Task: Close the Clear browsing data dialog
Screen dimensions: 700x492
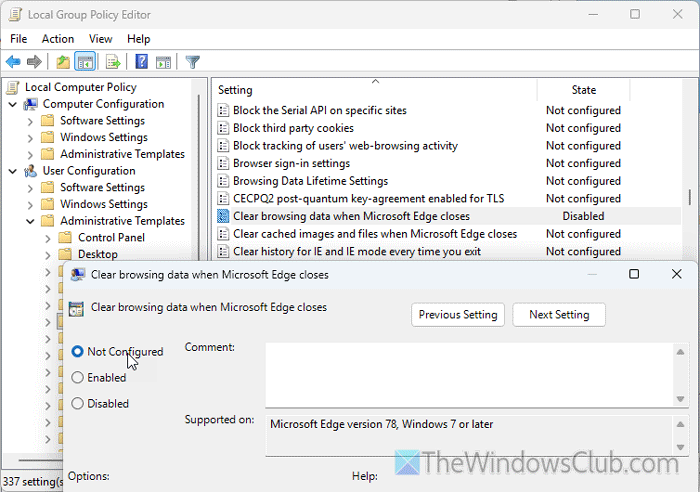Action: pos(676,274)
